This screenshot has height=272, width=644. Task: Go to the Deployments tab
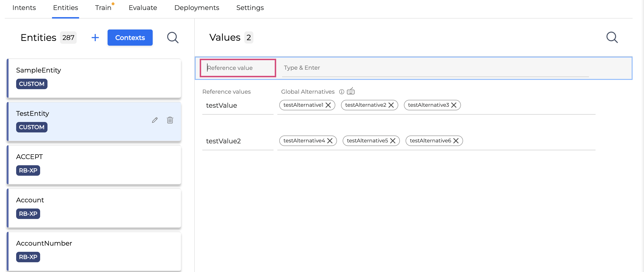click(x=196, y=8)
